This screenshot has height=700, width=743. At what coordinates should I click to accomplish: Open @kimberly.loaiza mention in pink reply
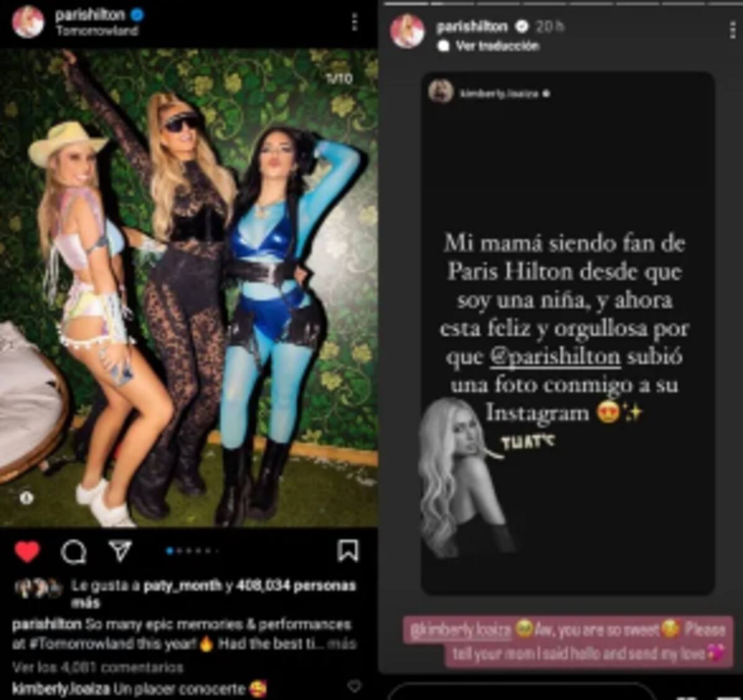(x=459, y=631)
